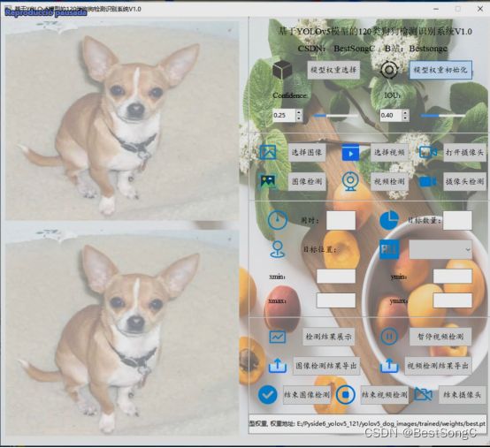Open 模型权重选择 model weights selection

coord(333,70)
